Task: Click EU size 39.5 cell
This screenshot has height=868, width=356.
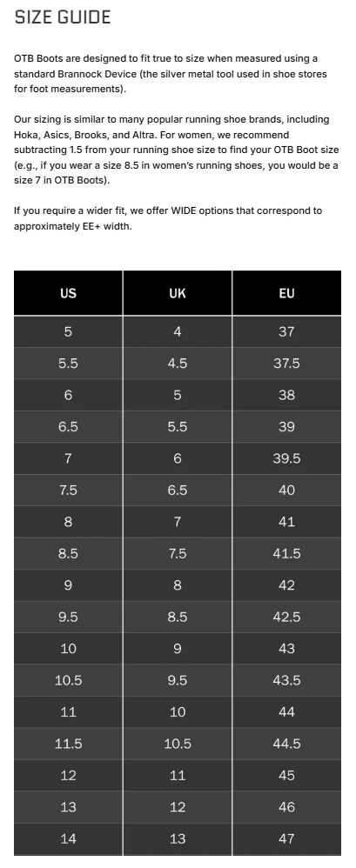Action: [x=286, y=458]
